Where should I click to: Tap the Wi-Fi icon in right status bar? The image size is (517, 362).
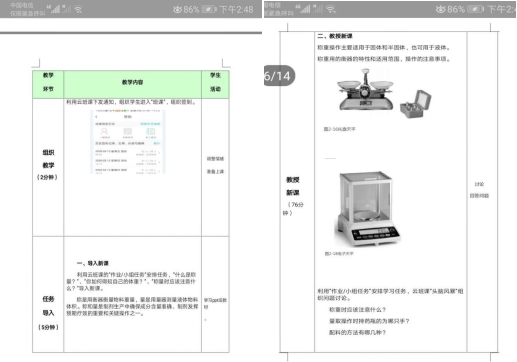(330, 9)
